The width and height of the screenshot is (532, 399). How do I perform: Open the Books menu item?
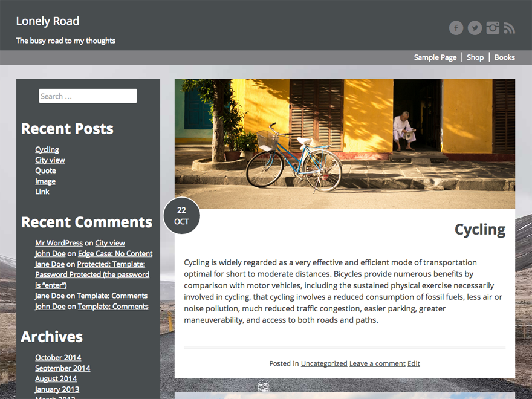pos(504,57)
